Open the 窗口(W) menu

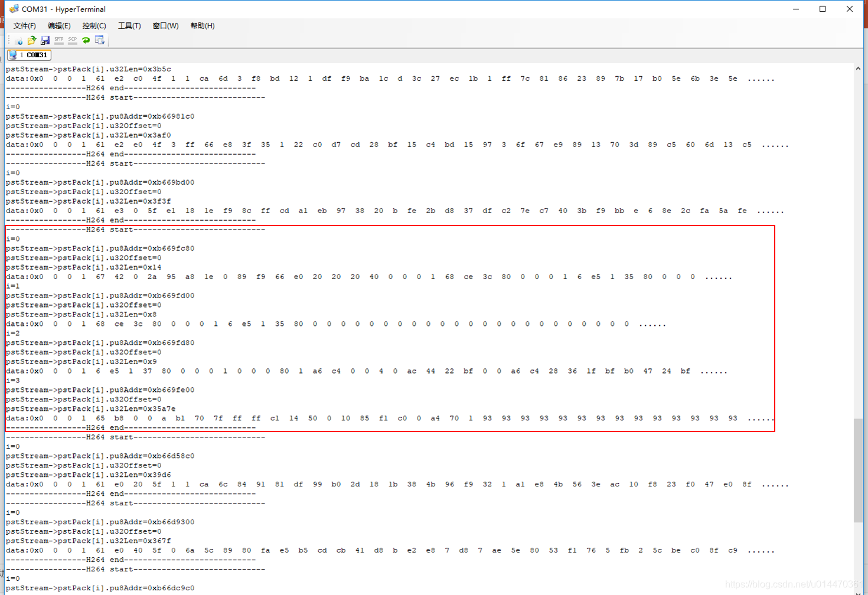(x=165, y=26)
